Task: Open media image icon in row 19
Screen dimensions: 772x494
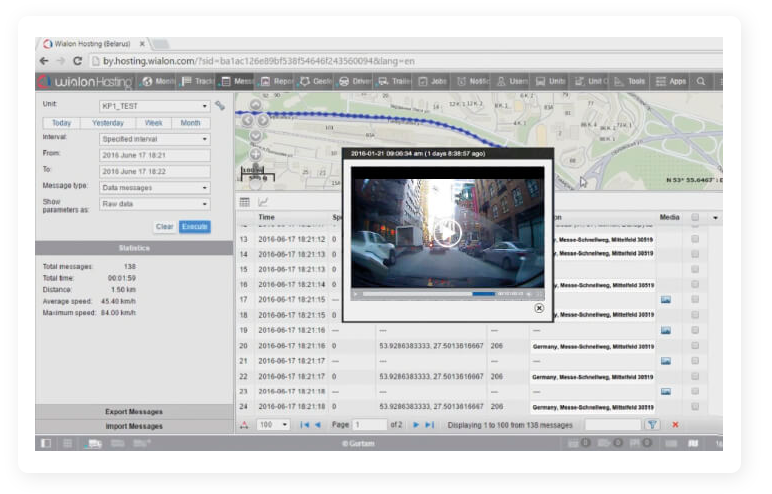Action: pyautogui.click(x=666, y=330)
